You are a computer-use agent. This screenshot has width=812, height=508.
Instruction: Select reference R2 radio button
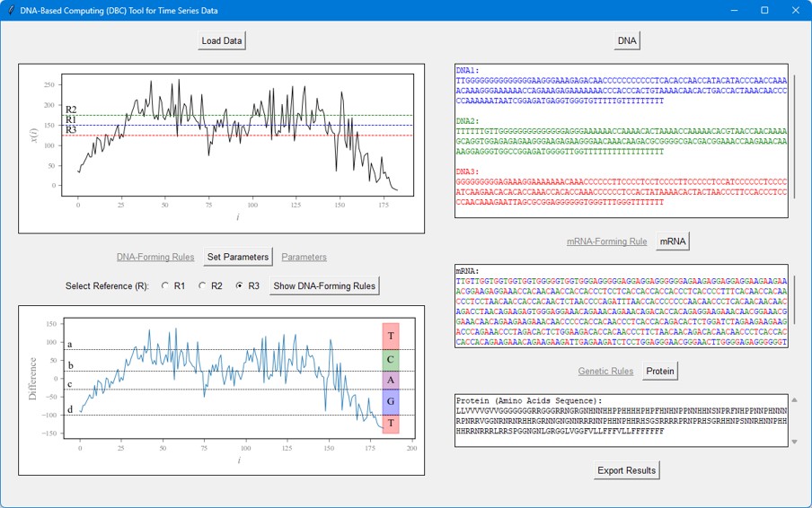202,285
